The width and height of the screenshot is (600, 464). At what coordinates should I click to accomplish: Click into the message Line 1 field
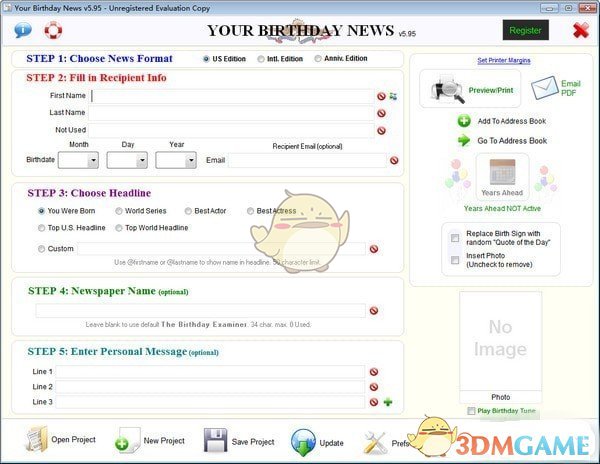pos(210,372)
